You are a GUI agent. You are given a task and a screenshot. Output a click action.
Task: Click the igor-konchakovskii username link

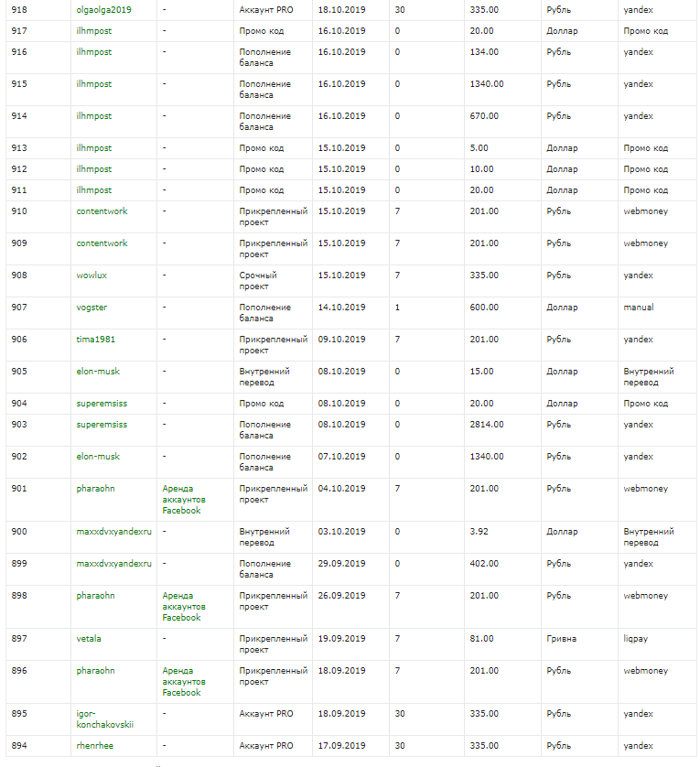(104, 718)
